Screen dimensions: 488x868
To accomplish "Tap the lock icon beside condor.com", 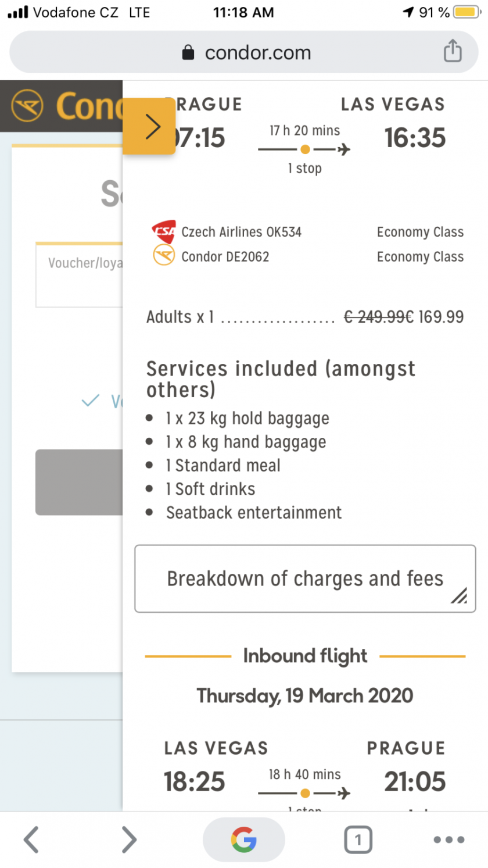I will (x=188, y=53).
